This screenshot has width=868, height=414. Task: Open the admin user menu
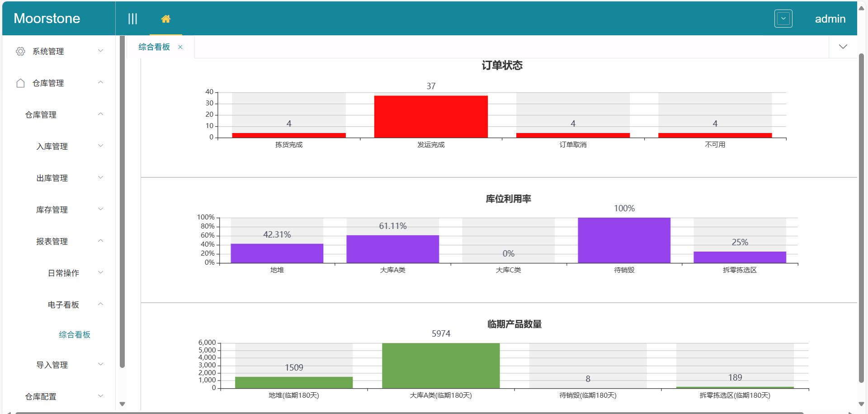pyautogui.click(x=830, y=19)
